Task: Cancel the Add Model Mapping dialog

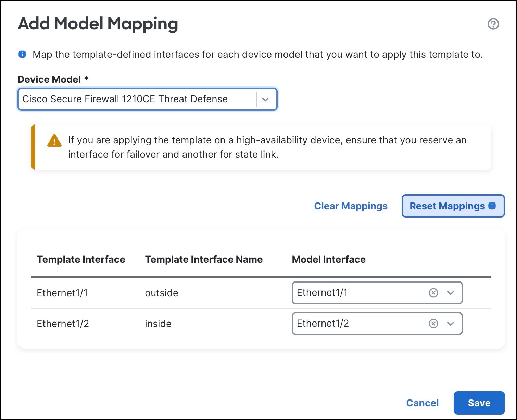Action: tap(422, 403)
